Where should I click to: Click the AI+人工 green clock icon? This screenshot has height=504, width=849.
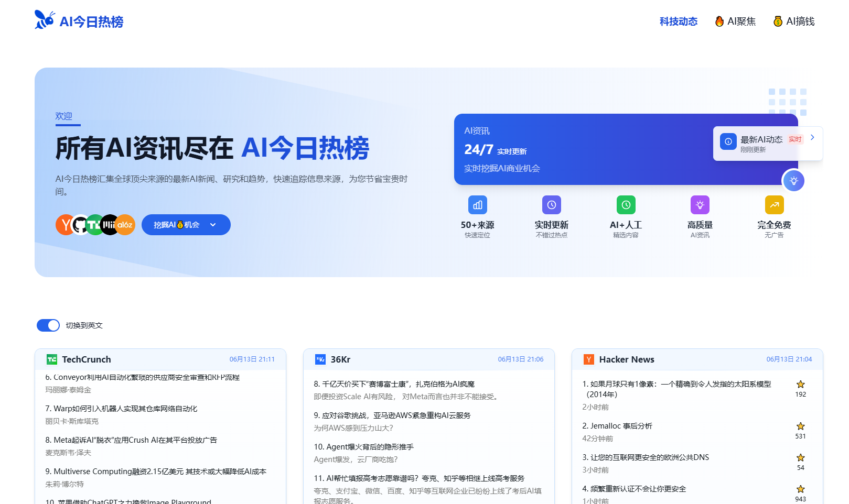click(626, 205)
